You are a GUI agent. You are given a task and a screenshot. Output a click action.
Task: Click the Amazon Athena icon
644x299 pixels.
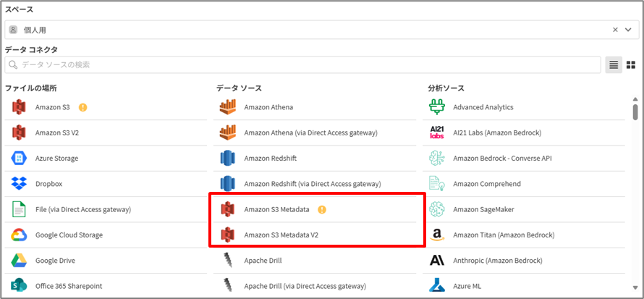tap(228, 107)
